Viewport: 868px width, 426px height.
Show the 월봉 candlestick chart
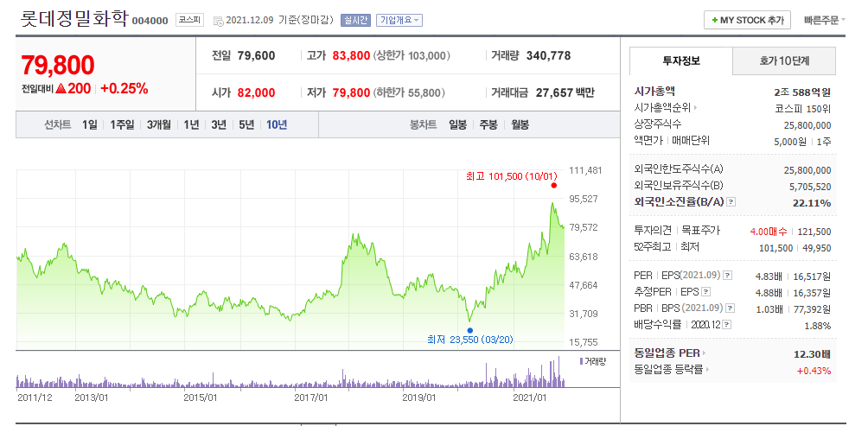click(x=520, y=124)
